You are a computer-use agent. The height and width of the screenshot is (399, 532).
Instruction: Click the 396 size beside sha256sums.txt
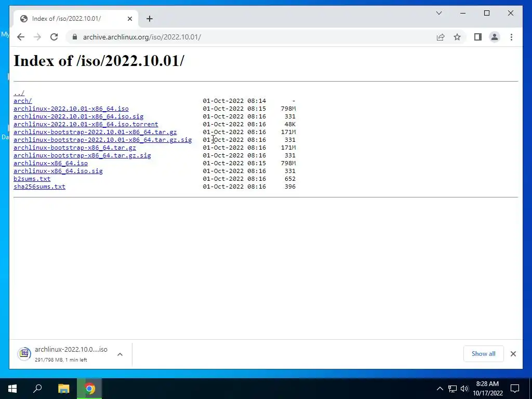tap(290, 187)
